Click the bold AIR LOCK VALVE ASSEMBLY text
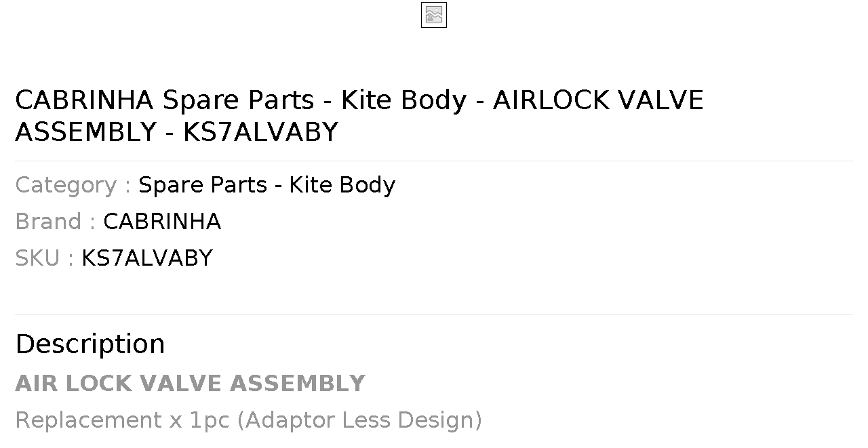868x448 pixels. pos(190,384)
